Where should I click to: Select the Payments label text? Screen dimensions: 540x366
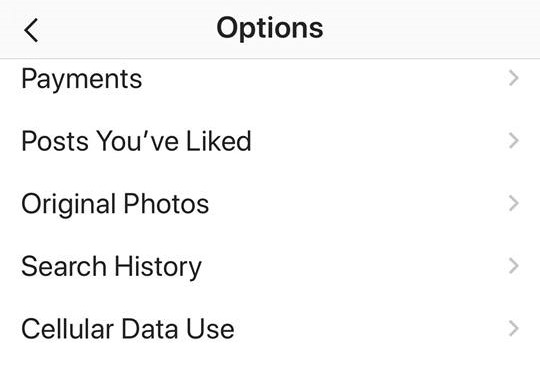82,80
